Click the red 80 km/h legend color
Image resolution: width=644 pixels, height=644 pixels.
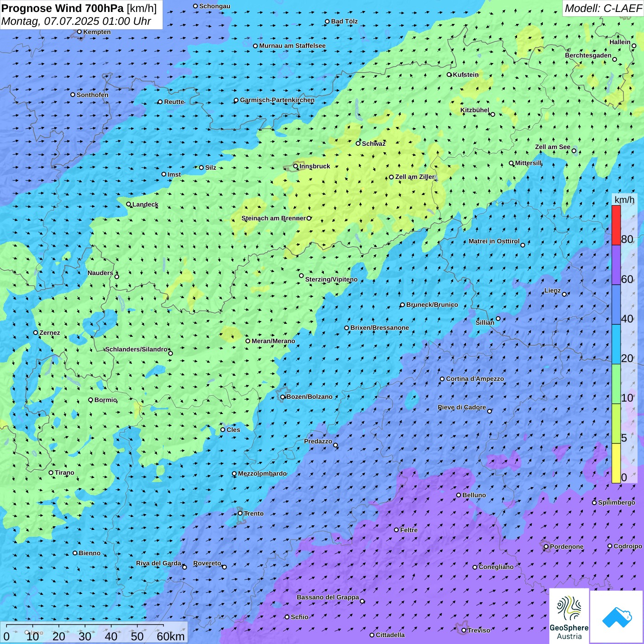[616, 225]
